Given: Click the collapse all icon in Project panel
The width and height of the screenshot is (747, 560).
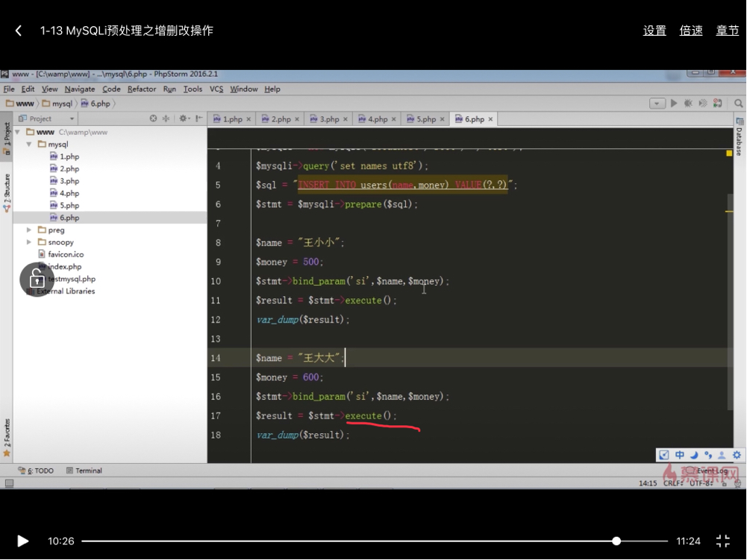Looking at the screenshot, I should coord(166,119).
